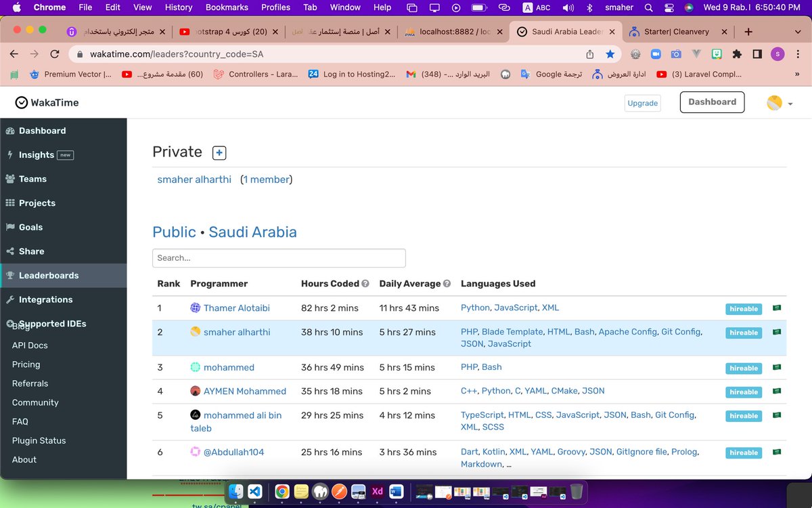Image resolution: width=812 pixels, height=508 pixels.
Task: Switch to the localhost:8882 tab
Action: coord(454,32)
